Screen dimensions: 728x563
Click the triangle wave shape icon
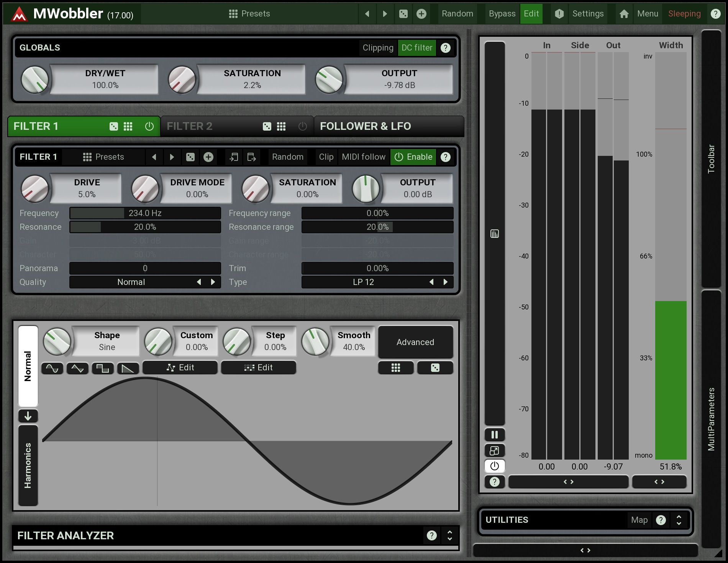pyautogui.click(x=77, y=368)
